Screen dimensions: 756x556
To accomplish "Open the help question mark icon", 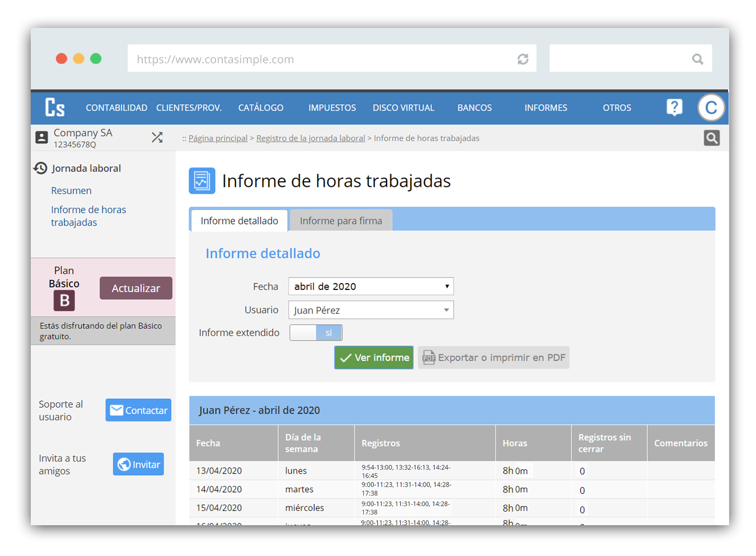I will (674, 107).
